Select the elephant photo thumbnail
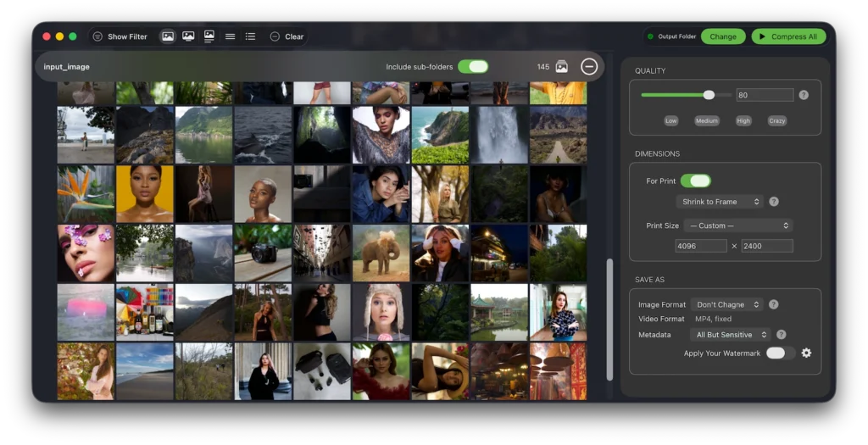 [381, 253]
